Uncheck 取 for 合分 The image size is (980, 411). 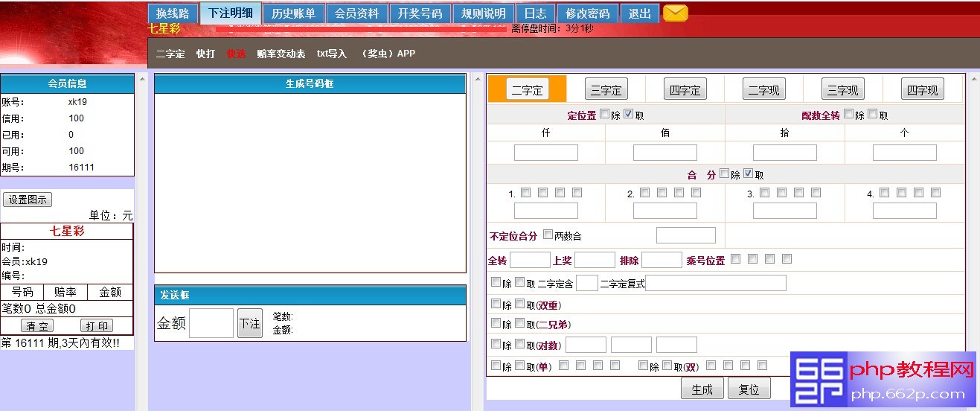pyautogui.click(x=749, y=173)
